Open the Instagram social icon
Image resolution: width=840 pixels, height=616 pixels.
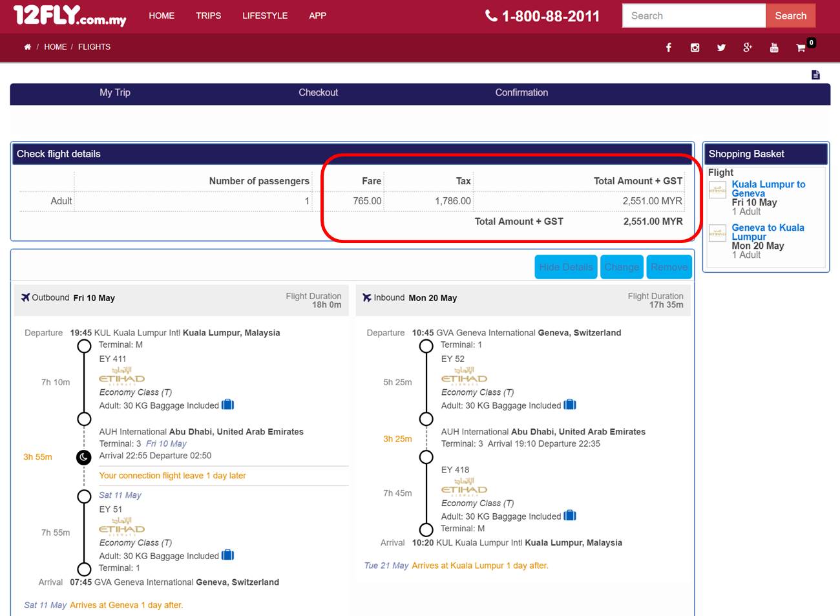(695, 47)
